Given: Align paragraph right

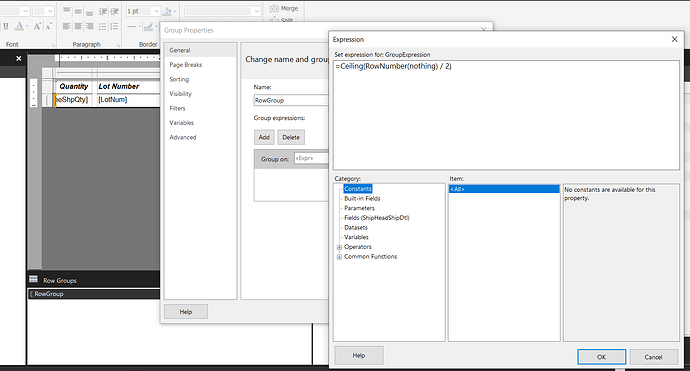Looking at the screenshot, I should pos(89,26).
